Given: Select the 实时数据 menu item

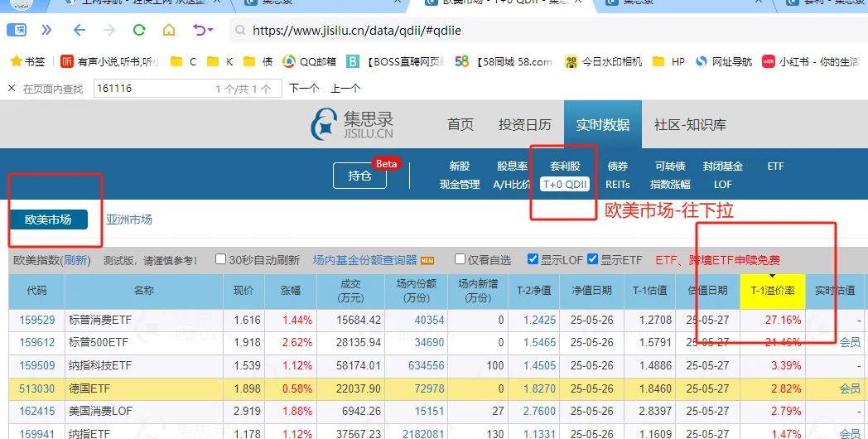Looking at the screenshot, I should click(603, 124).
